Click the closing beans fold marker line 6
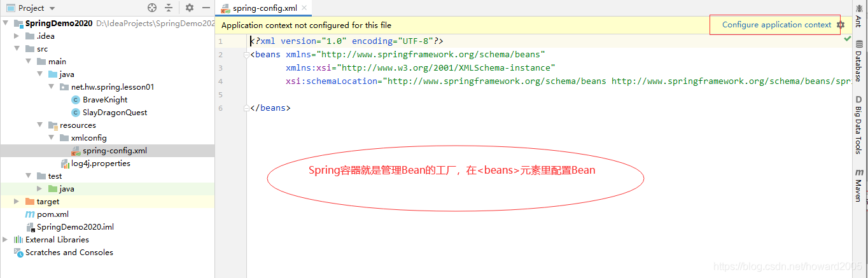The width and height of the screenshot is (868, 278). point(246,108)
